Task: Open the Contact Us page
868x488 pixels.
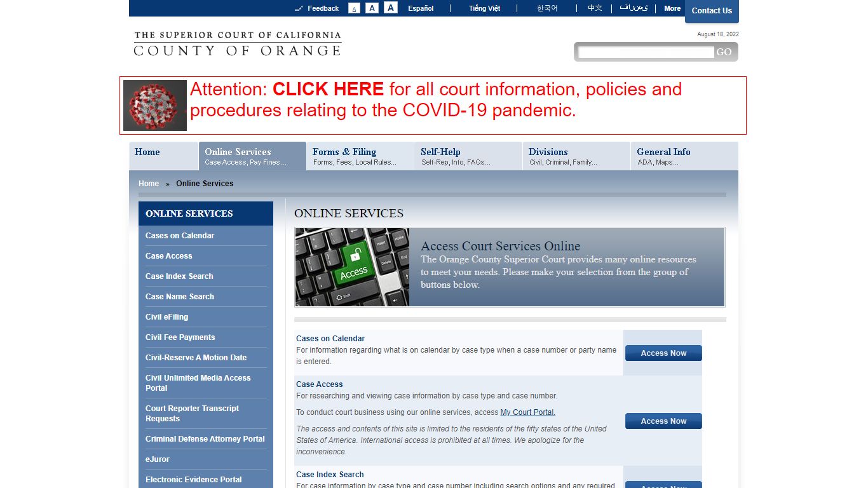Action: [712, 11]
